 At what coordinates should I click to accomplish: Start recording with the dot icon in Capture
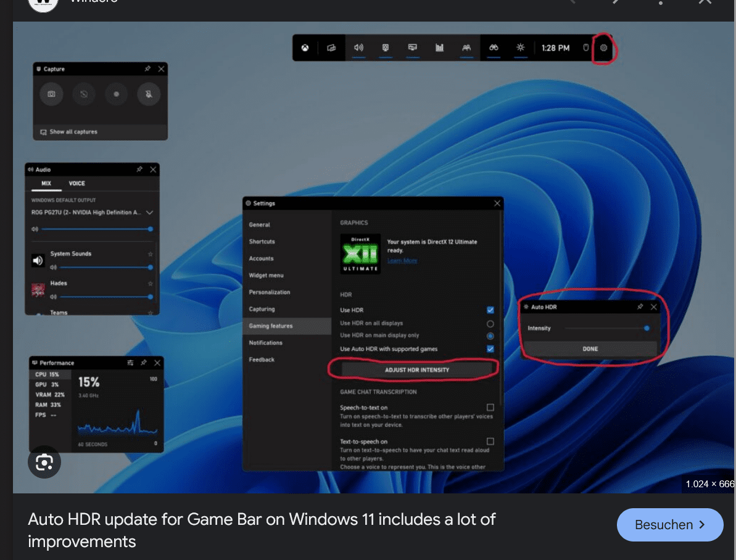117,94
